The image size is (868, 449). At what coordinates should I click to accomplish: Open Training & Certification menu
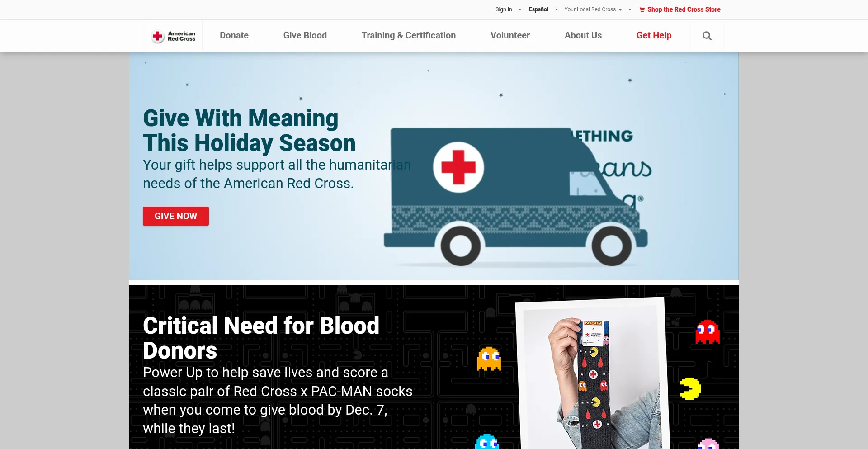pos(409,35)
